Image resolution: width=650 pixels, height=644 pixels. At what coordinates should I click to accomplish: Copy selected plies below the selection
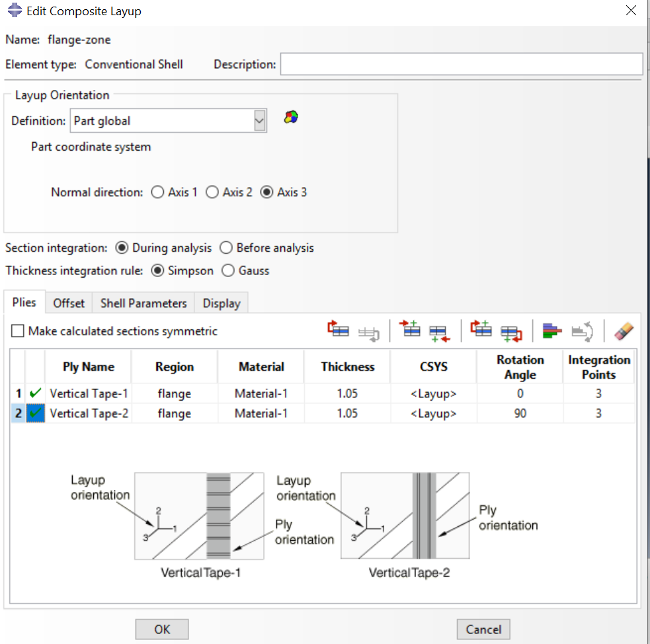coord(510,331)
